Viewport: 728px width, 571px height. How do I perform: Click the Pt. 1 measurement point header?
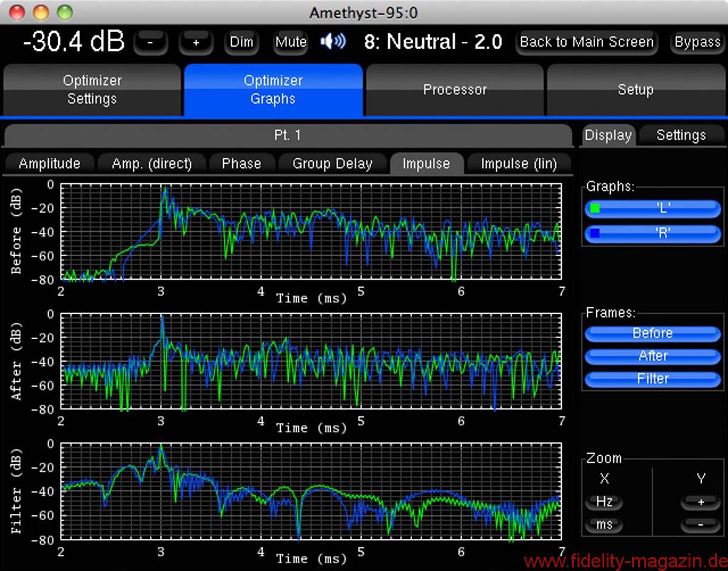point(287,135)
